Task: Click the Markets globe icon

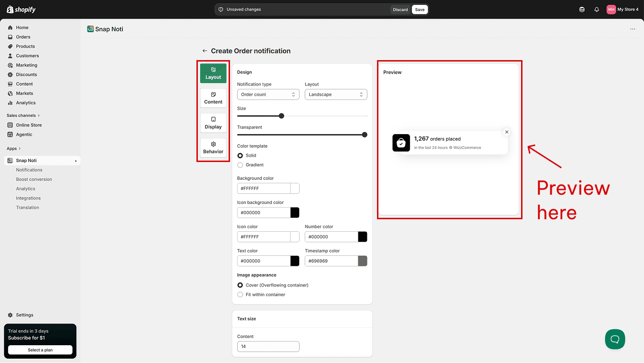Action: 10,93
